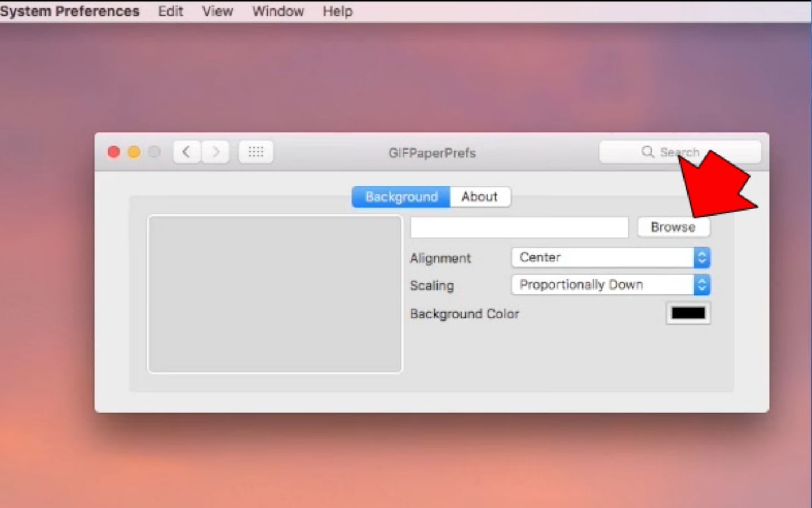812x508 pixels.
Task: Close the GIFPaperPrefs window using red button
Action: tap(114, 152)
